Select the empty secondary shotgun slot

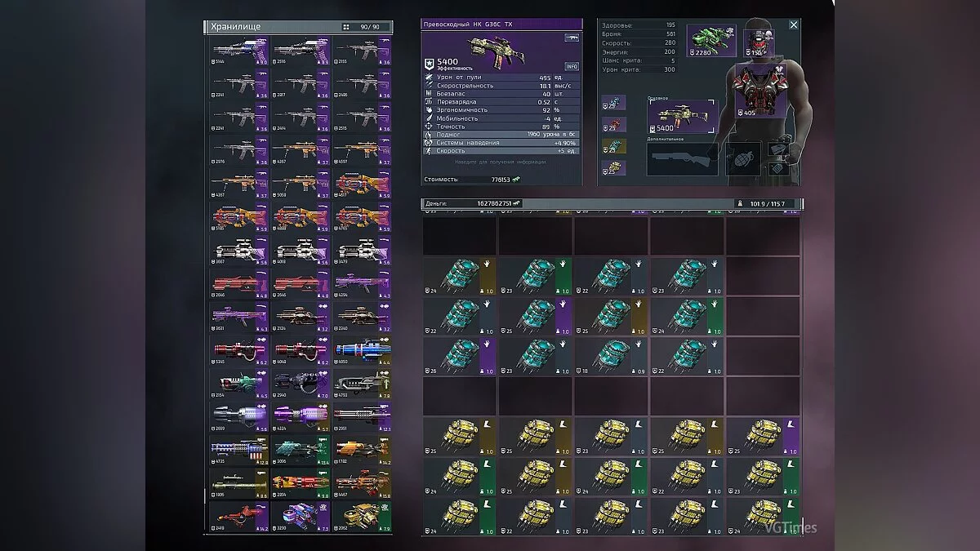[682, 159]
